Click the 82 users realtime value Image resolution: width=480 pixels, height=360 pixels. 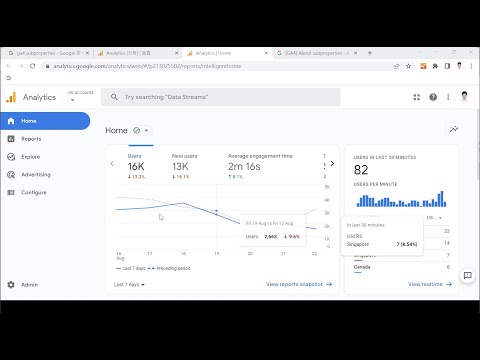(x=361, y=170)
